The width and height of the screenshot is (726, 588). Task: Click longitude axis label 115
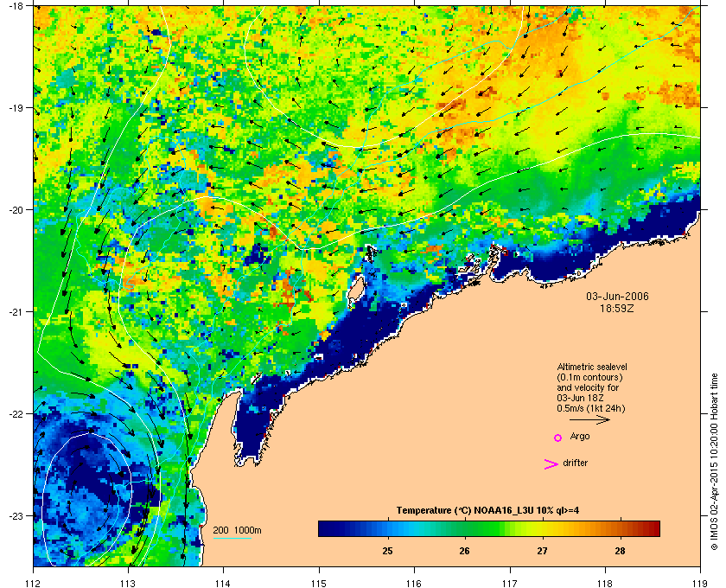click(x=319, y=584)
